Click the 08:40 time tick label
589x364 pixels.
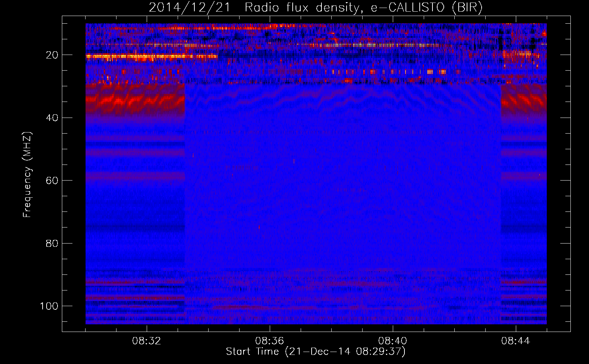coord(393,341)
